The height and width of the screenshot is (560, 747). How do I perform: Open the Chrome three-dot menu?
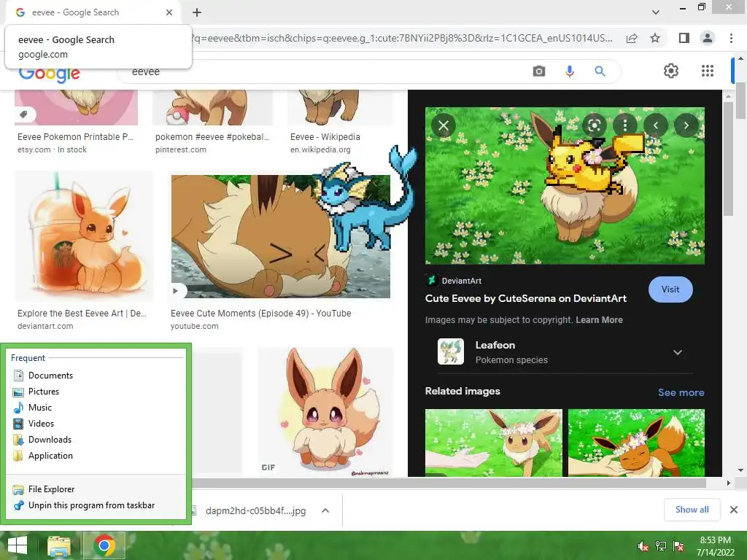[x=731, y=38]
